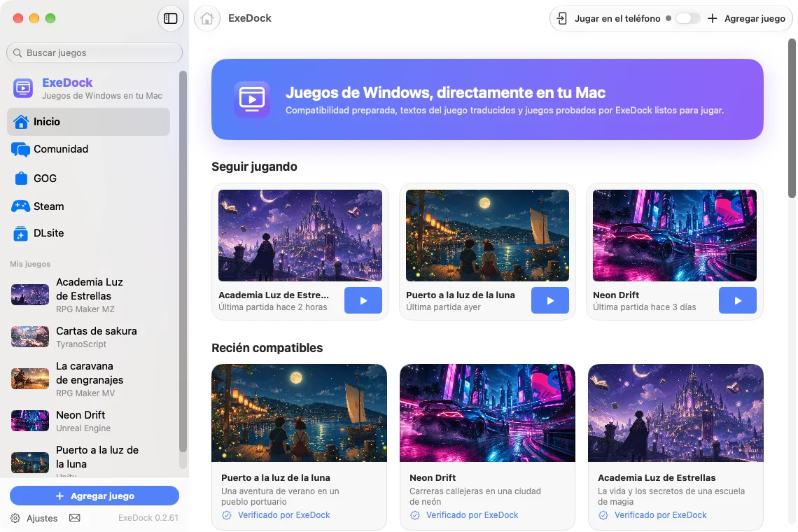
Task: Click the ExeDock logo in the sidebar
Action: [x=23, y=88]
